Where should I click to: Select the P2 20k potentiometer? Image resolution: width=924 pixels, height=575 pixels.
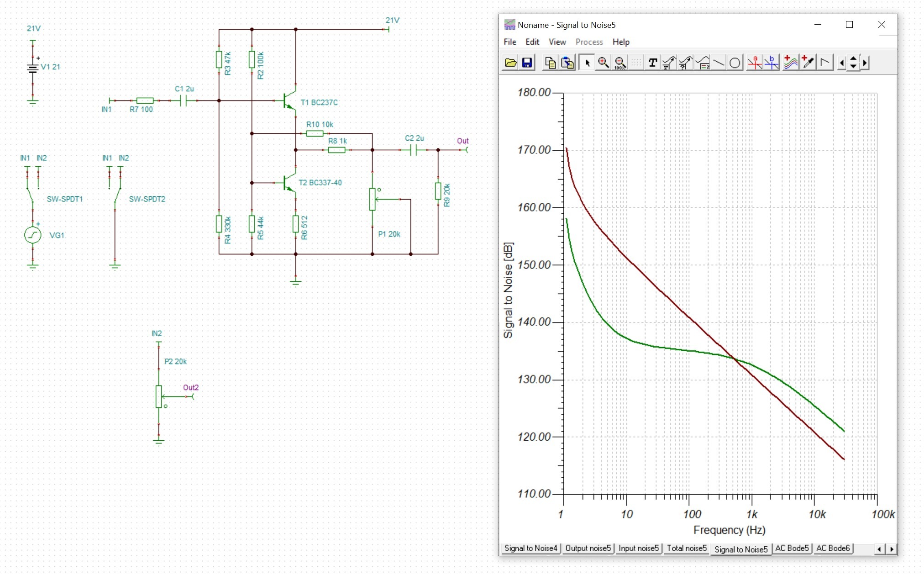tap(159, 396)
